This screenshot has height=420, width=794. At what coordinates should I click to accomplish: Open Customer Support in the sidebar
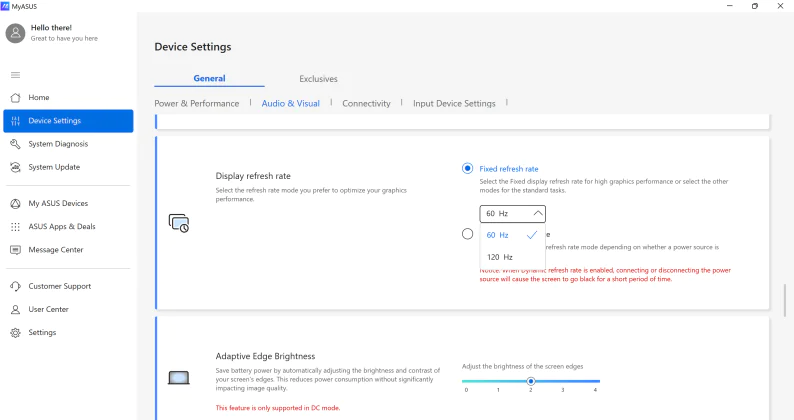click(x=68, y=286)
